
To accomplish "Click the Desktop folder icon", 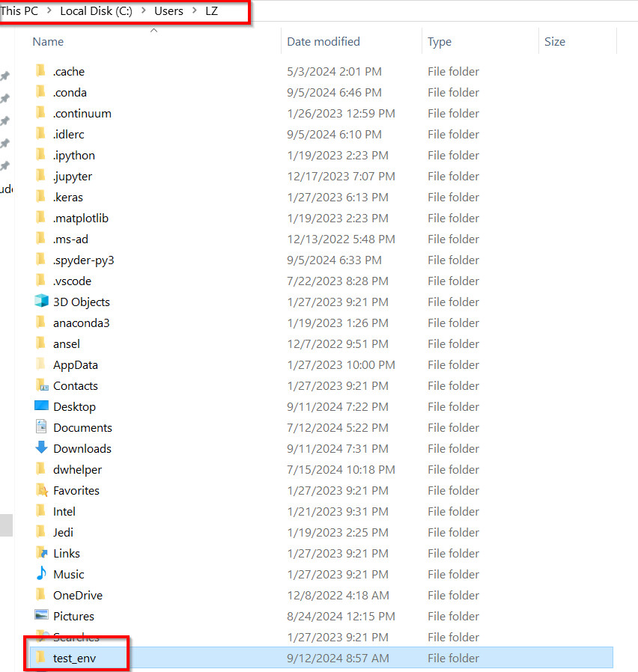I will pos(41,406).
